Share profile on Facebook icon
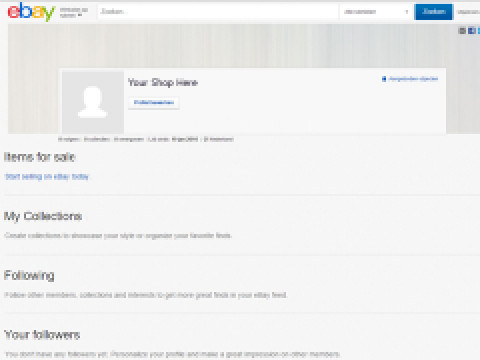 click(x=472, y=31)
